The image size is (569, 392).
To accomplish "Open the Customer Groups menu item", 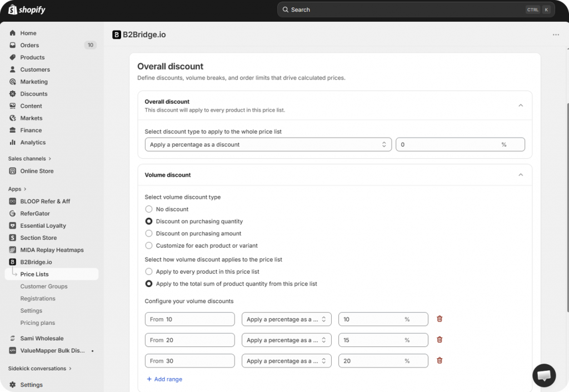I will click(43, 287).
